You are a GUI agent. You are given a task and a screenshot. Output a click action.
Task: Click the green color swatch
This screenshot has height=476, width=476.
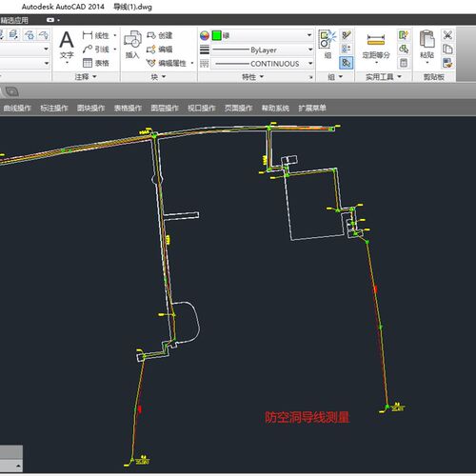point(217,35)
